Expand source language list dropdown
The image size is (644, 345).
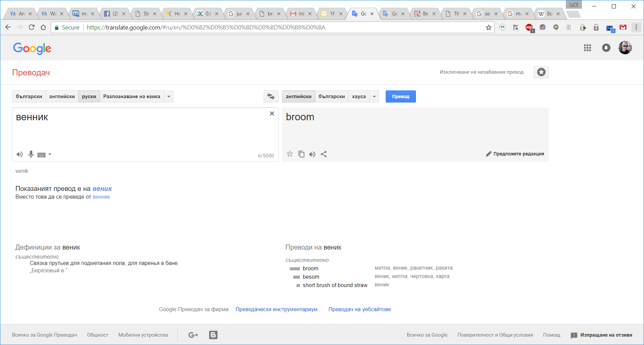click(169, 96)
